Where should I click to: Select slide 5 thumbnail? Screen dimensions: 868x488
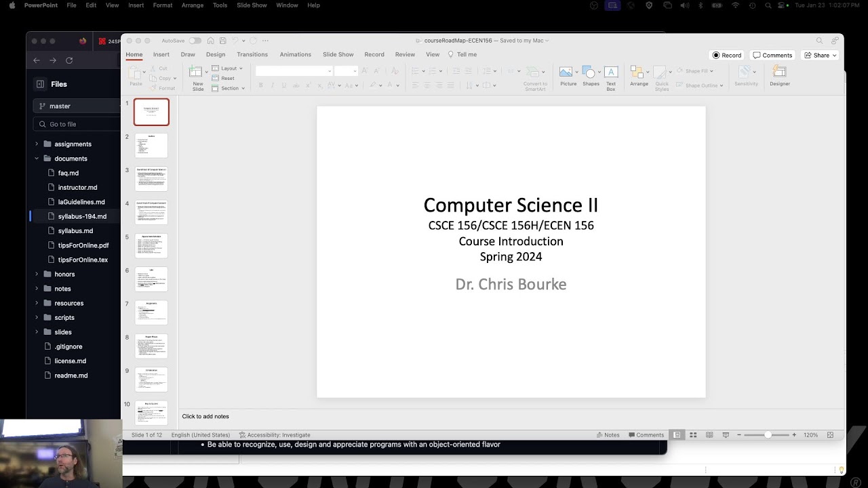pyautogui.click(x=151, y=245)
